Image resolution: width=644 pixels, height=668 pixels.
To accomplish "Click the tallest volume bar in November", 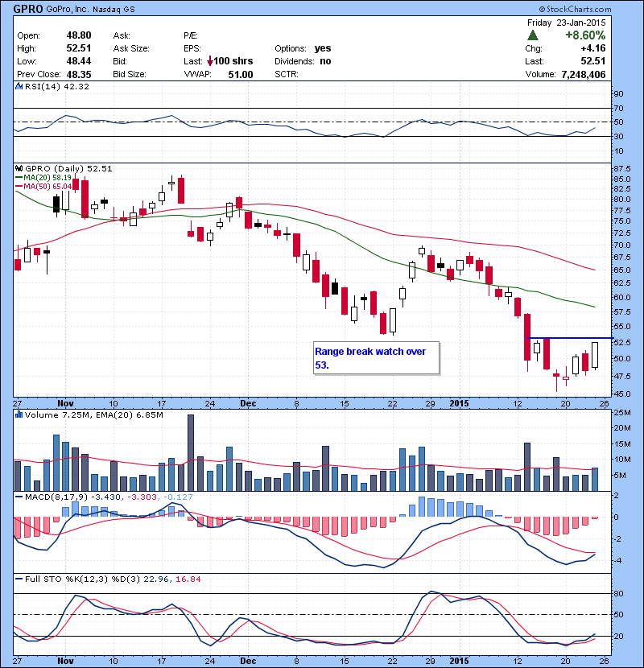I will pos(191,452).
